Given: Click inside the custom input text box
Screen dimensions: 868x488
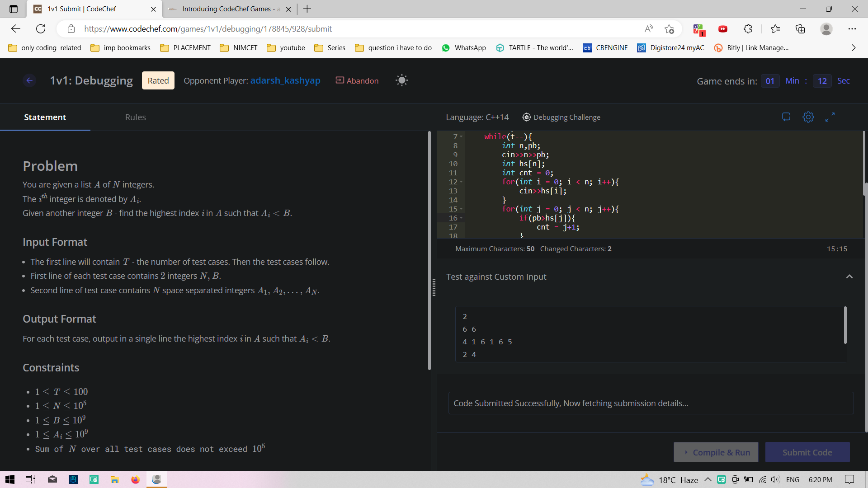Looking at the screenshot, I should coord(650,334).
